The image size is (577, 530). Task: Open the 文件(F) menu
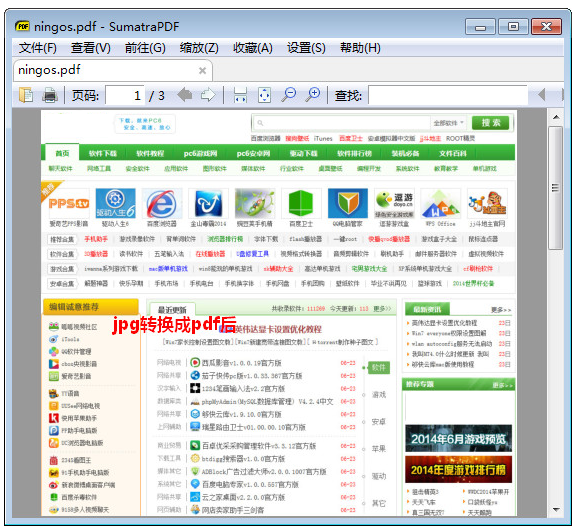point(38,48)
